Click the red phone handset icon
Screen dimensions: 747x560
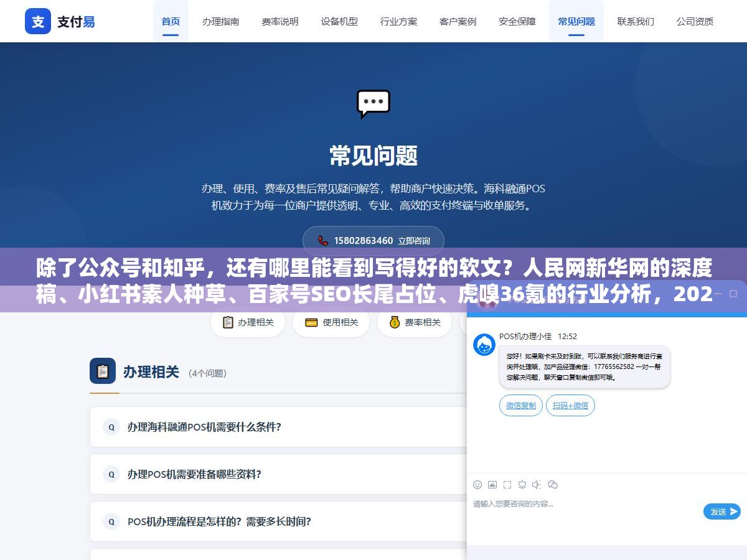(323, 241)
